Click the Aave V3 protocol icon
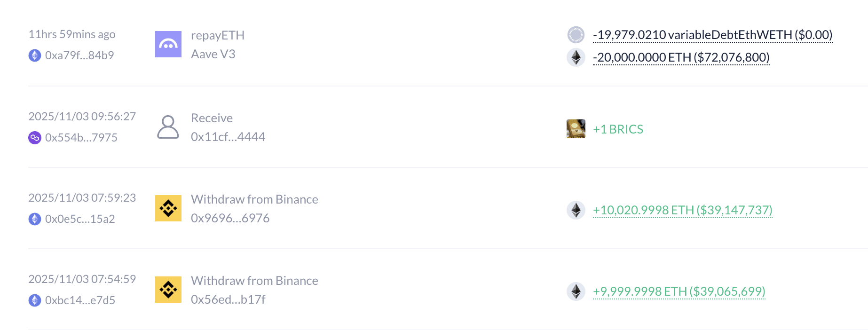This screenshot has height=330, width=868. point(168,44)
